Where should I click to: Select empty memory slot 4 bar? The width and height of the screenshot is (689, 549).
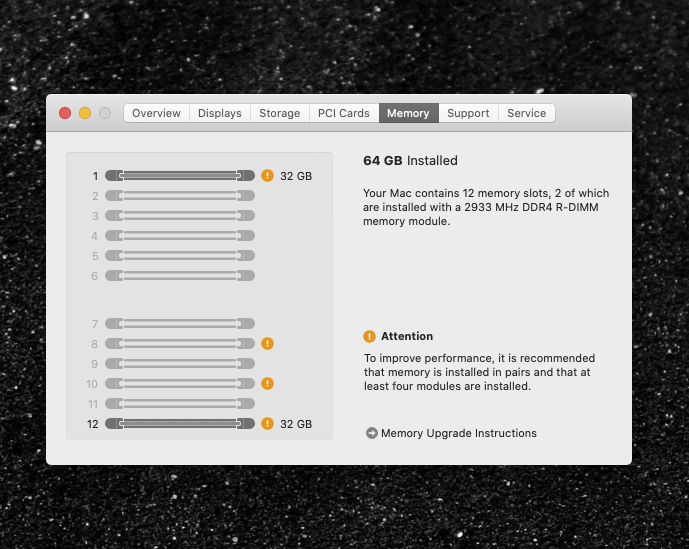point(180,236)
